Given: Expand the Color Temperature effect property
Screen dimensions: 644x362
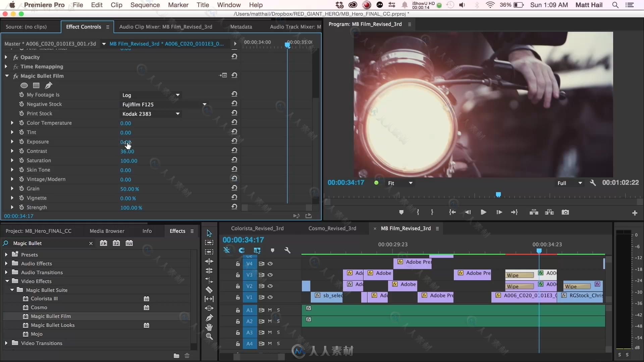Looking at the screenshot, I should [x=12, y=122].
